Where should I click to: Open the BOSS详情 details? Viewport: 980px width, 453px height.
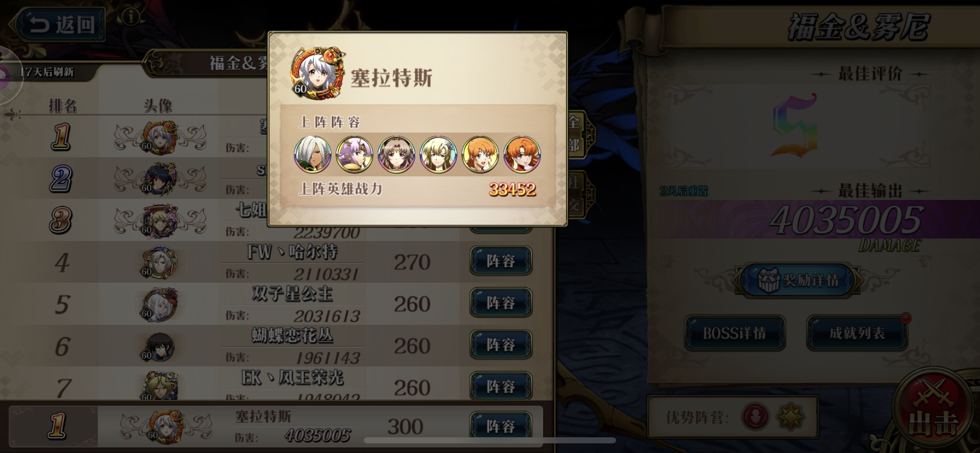[734, 333]
